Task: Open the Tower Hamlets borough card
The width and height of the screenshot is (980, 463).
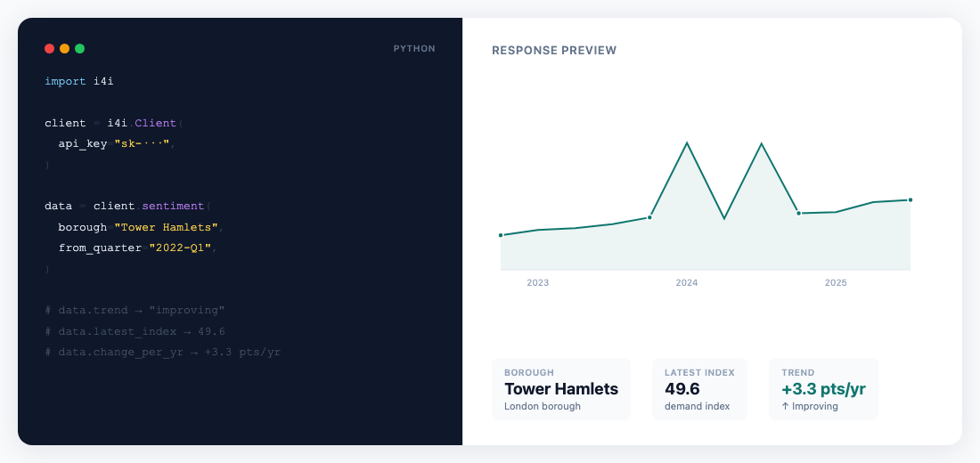Action: click(x=561, y=389)
